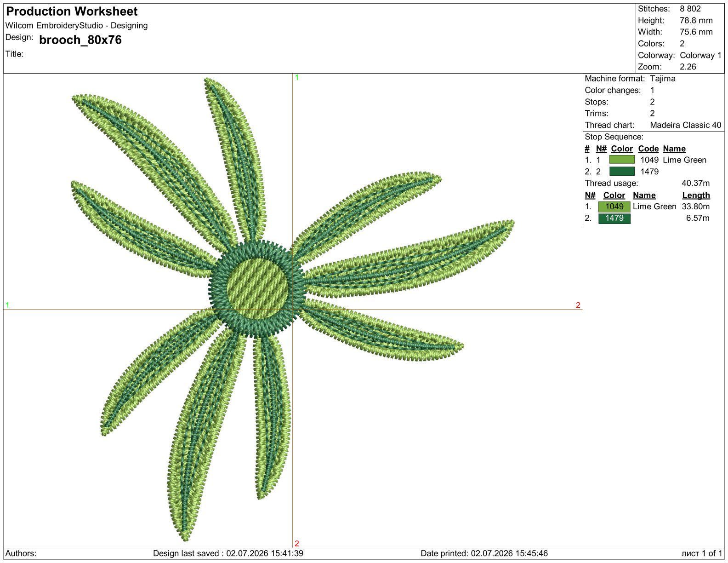This screenshot has width=728, height=563.
Task: Click the Name header in Stop Sequence
Action: 674,149
